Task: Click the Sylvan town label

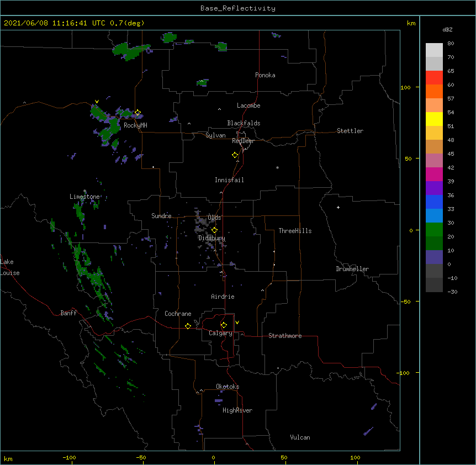Action: 215,135
